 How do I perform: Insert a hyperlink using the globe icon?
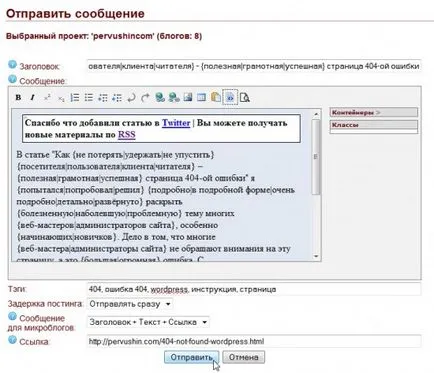coord(160,97)
